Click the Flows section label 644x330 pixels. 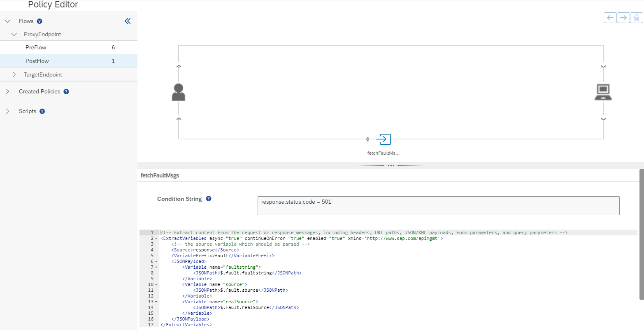(x=26, y=21)
